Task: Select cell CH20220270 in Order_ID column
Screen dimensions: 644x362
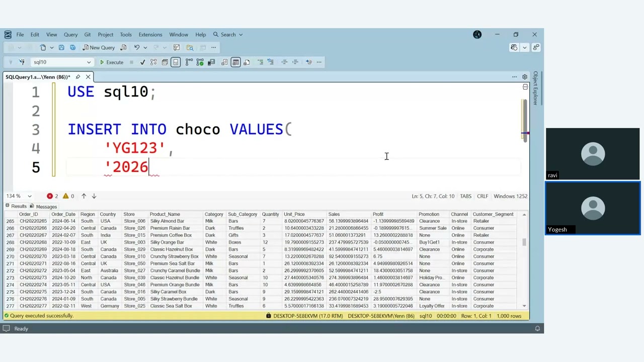Action: coord(33,256)
